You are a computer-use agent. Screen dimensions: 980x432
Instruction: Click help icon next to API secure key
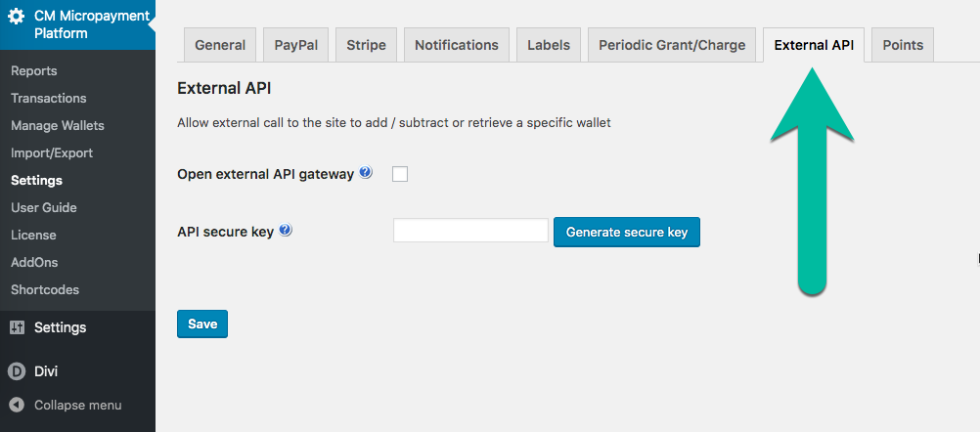pos(285,231)
